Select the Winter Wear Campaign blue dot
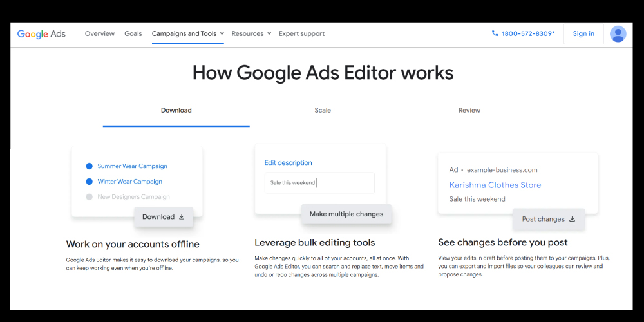 pyautogui.click(x=89, y=182)
